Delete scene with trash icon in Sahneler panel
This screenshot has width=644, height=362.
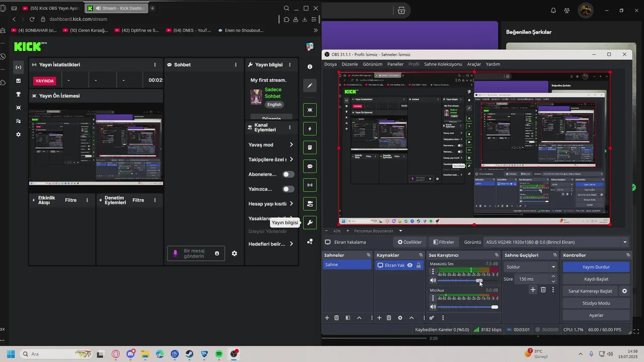(337, 318)
